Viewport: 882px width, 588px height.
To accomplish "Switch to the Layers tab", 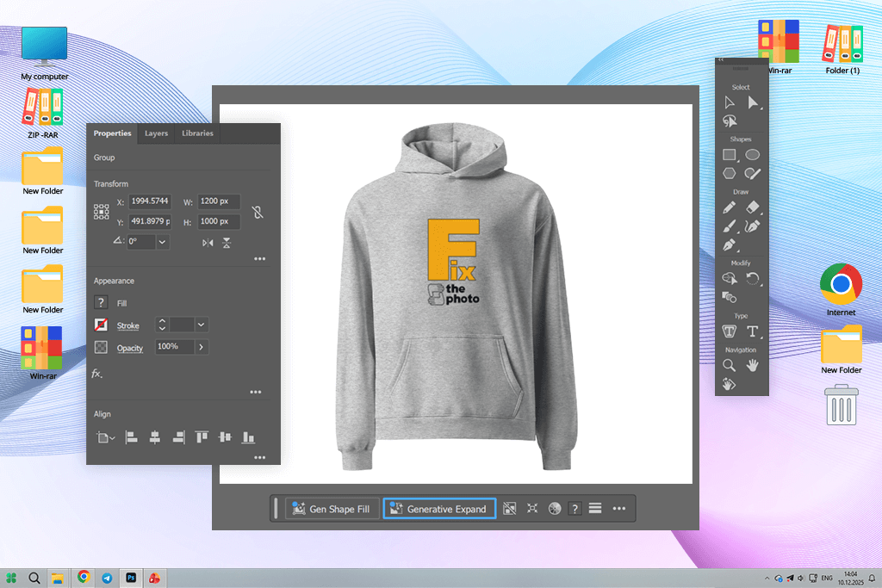I will coord(156,133).
